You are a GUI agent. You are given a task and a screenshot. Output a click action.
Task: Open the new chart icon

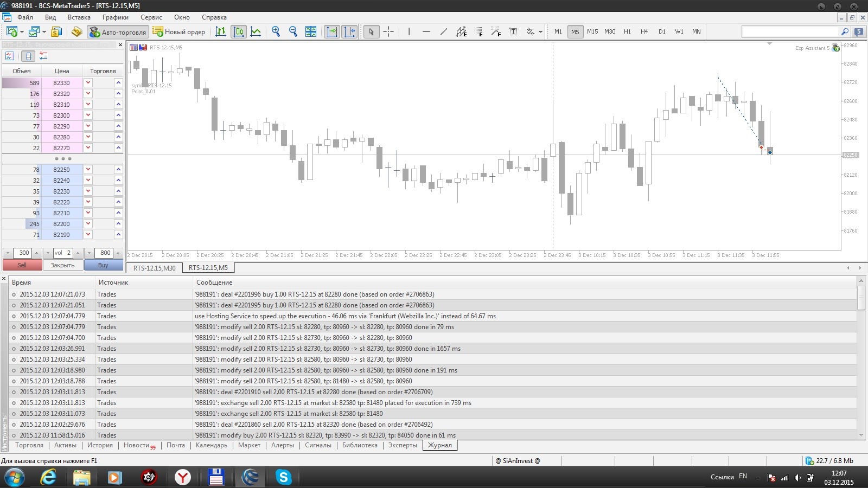[11, 31]
